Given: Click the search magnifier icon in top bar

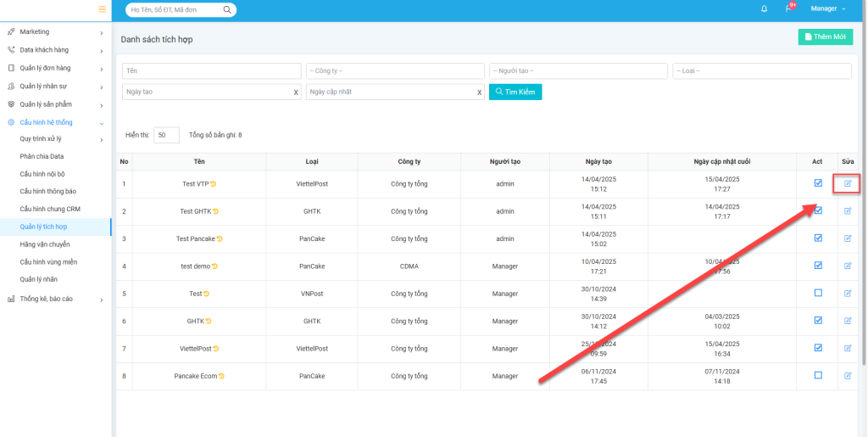Looking at the screenshot, I should click(x=227, y=10).
